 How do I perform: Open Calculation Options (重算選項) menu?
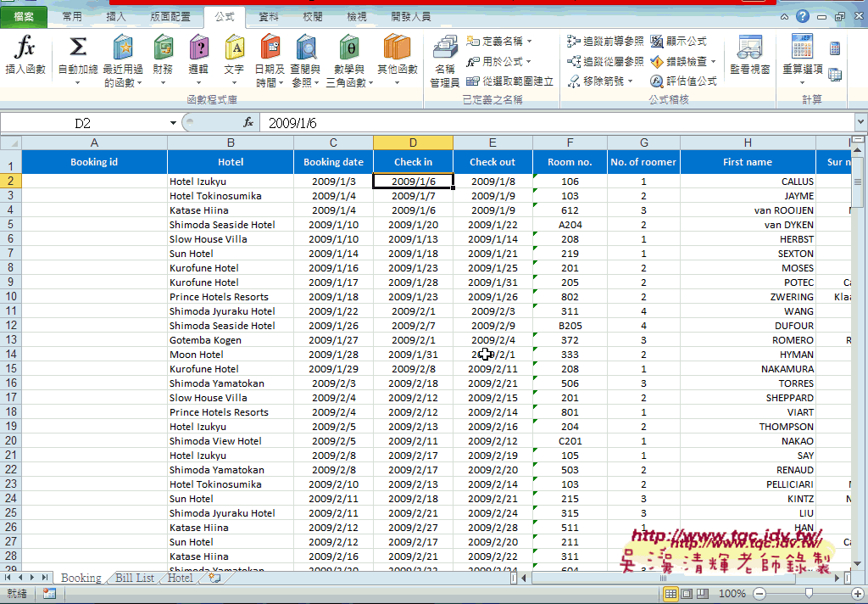coord(802,60)
